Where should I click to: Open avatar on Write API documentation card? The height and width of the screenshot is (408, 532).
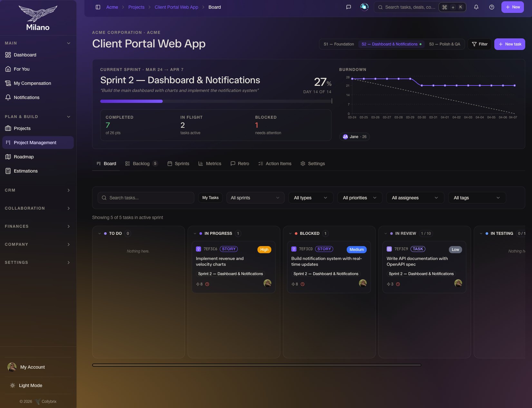(x=458, y=283)
